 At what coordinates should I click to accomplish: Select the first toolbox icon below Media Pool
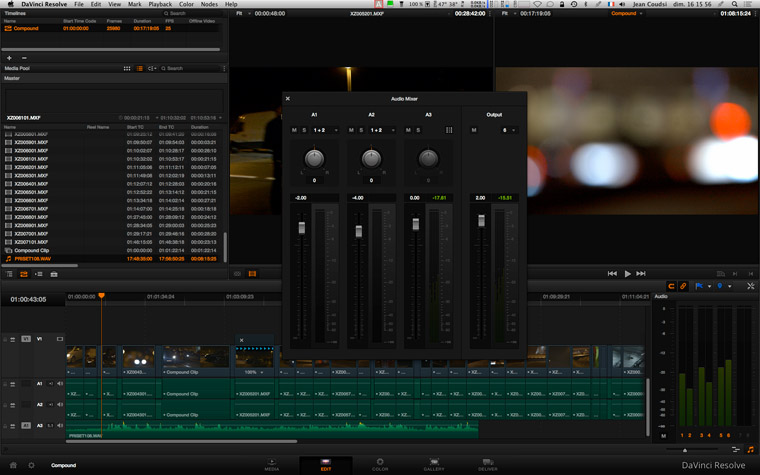[9, 274]
